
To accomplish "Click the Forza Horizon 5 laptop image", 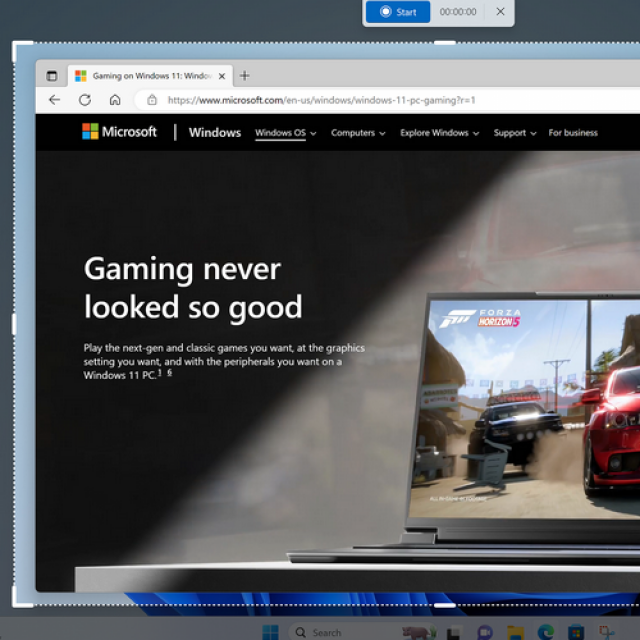I will coord(524,408).
